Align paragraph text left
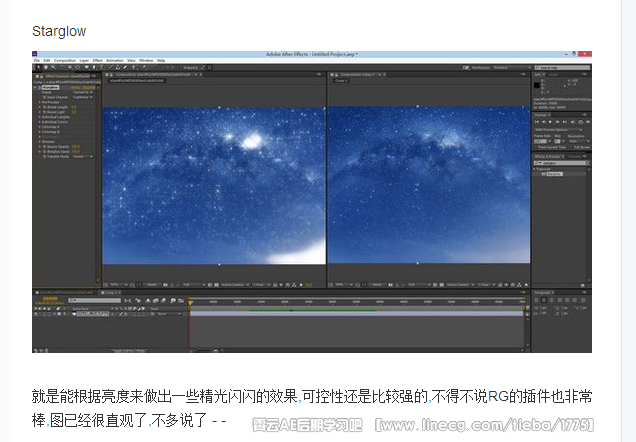 coord(537,300)
